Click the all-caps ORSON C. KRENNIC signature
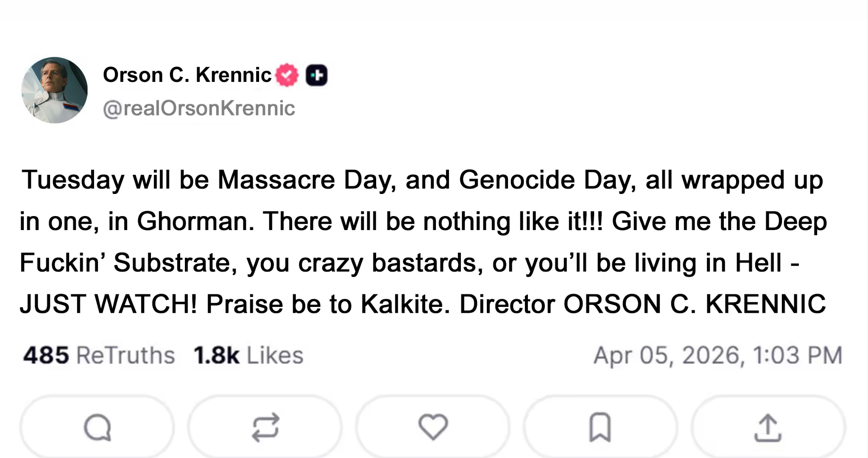Screen dimensions: 868x458 (x=694, y=304)
